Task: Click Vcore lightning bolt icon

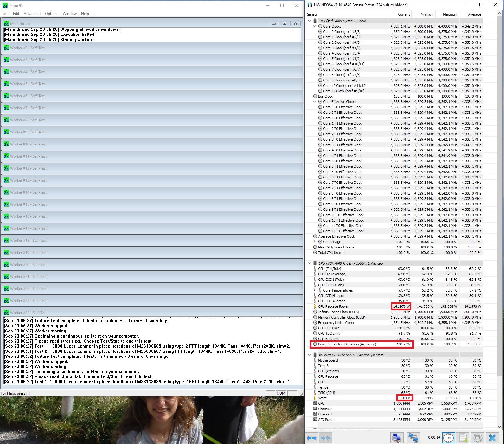Action: tap(315, 398)
